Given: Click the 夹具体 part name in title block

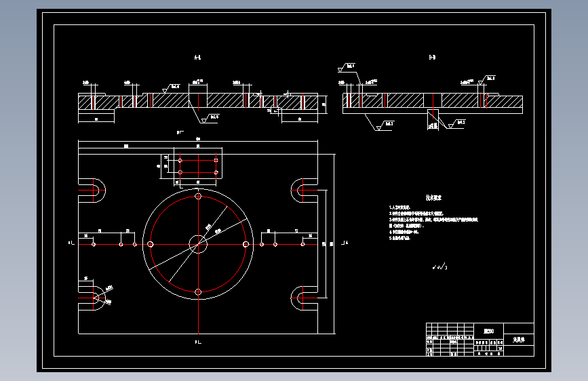Looking at the screenshot, I should [519, 340].
